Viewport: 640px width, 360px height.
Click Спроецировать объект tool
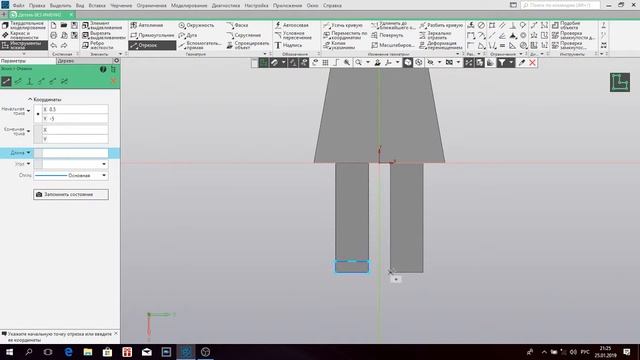coord(248,45)
